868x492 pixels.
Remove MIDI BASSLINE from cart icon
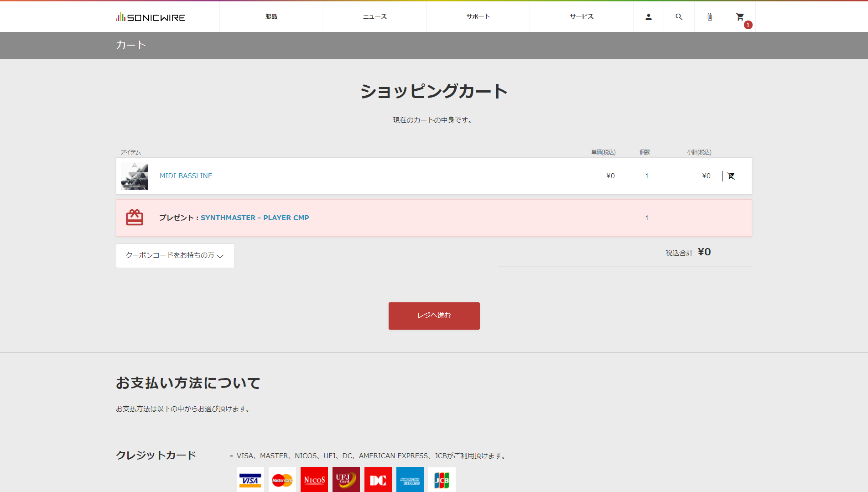731,176
